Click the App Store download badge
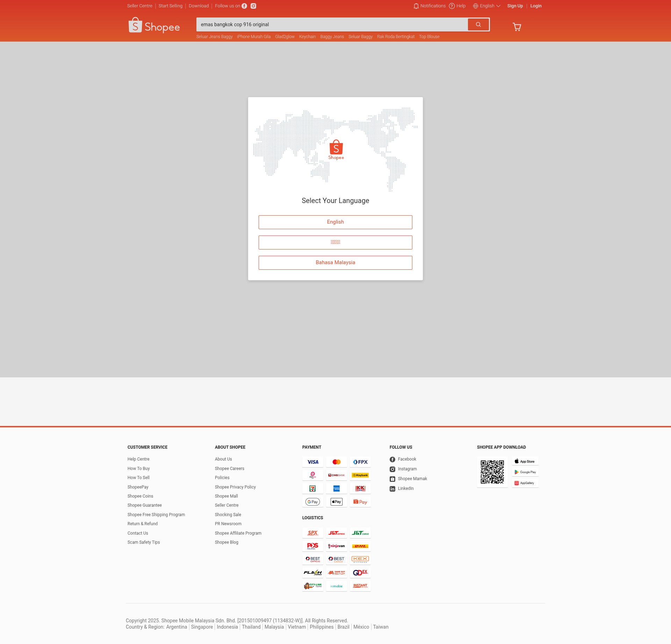 point(525,461)
